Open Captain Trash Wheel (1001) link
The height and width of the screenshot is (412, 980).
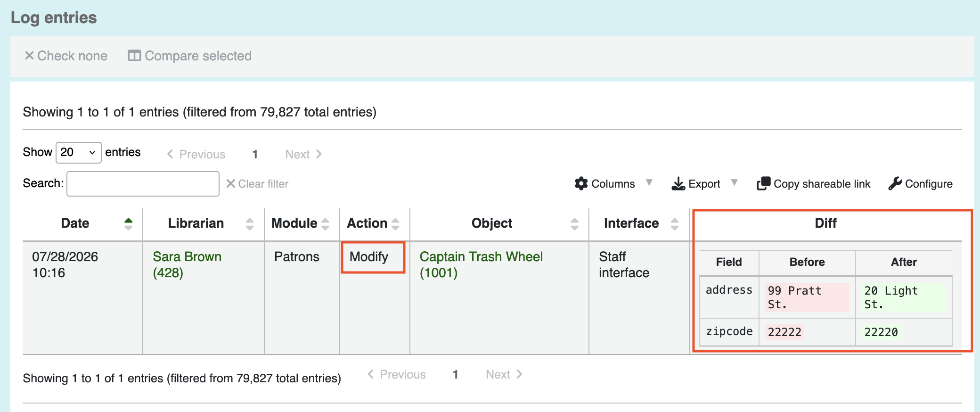tap(481, 264)
